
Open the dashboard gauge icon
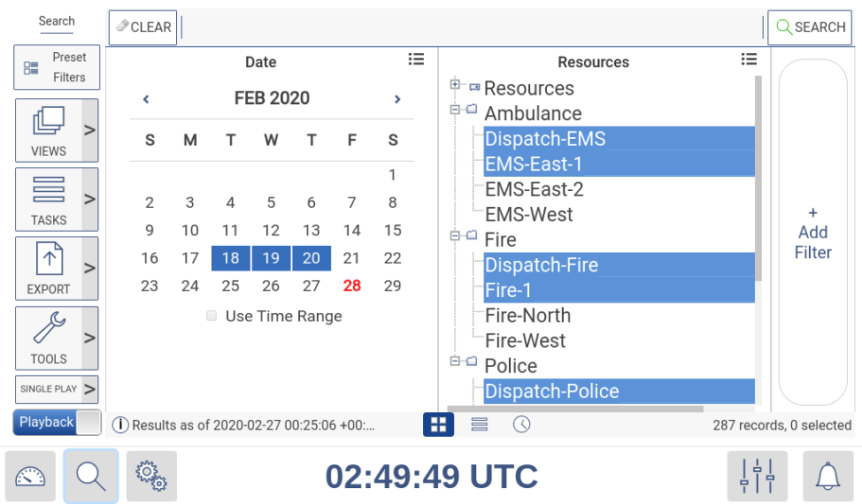coord(30,477)
